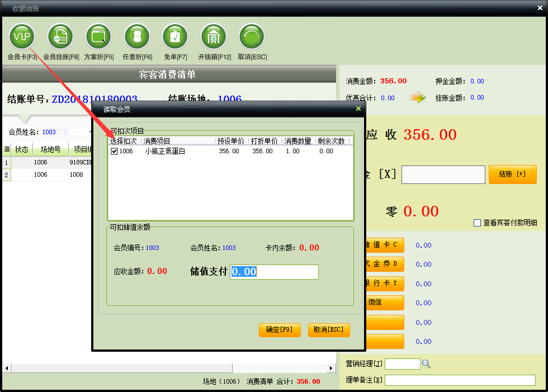Screen dimensions: 548x392
Task: Click the cash [X] input field
Action: pyautogui.click(x=443, y=174)
